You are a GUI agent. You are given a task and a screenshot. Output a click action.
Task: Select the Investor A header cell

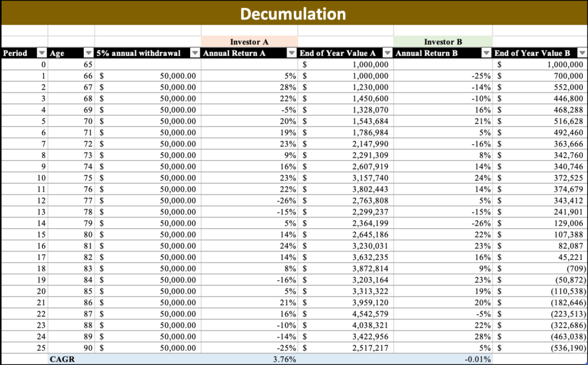(249, 42)
